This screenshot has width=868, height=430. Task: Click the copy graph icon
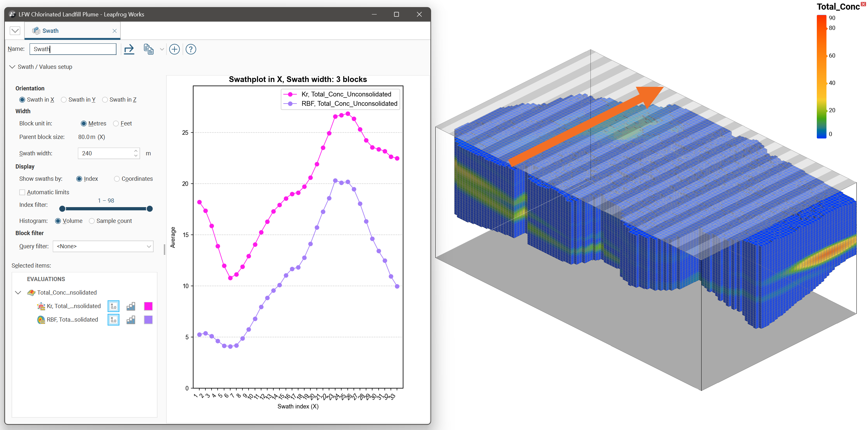point(149,50)
